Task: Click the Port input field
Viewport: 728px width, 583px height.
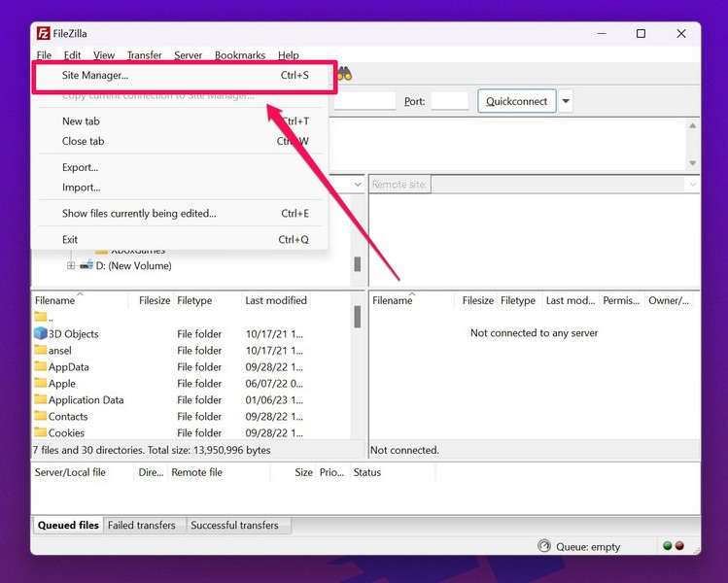Action: click(449, 101)
